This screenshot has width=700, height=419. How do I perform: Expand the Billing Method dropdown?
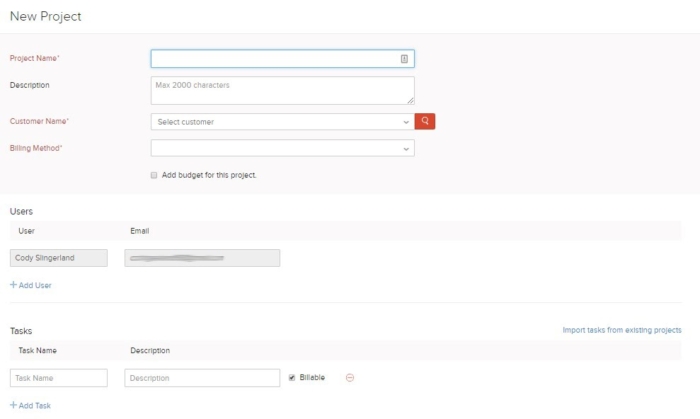(282, 148)
